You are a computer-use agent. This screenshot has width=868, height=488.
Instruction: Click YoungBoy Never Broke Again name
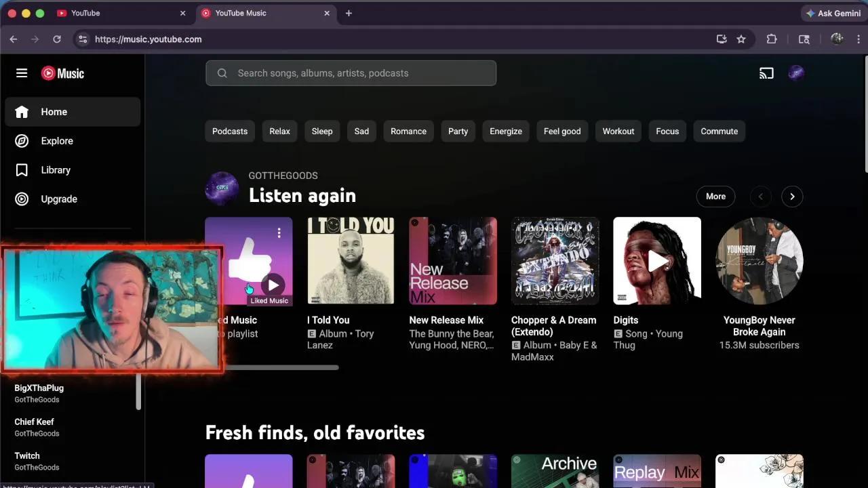pyautogui.click(x=759, y=326)
